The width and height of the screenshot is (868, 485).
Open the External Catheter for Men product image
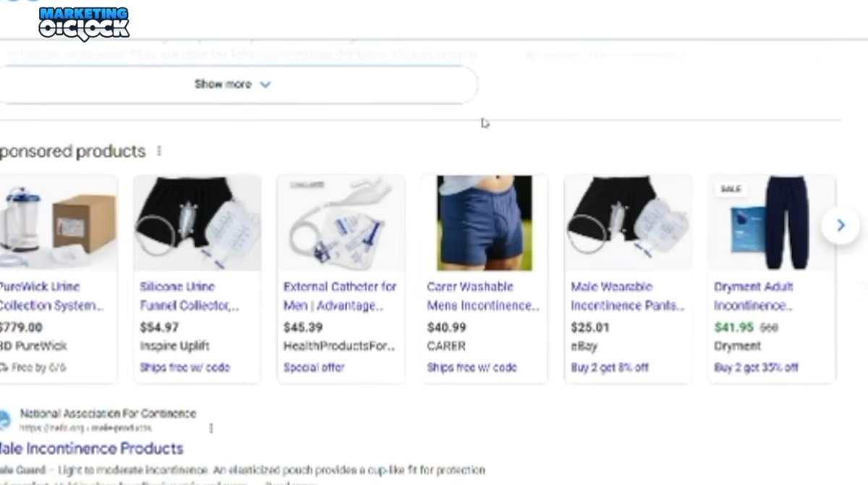341,223
